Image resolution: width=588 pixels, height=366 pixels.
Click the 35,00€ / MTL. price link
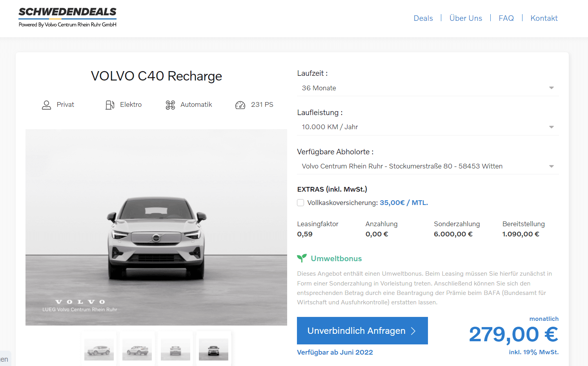click(x=404, y=203)
